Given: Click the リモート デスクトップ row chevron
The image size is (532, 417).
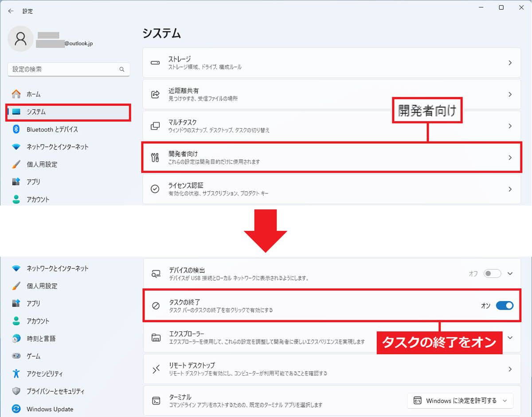Looking at the screenshot, I should (510, 369).
